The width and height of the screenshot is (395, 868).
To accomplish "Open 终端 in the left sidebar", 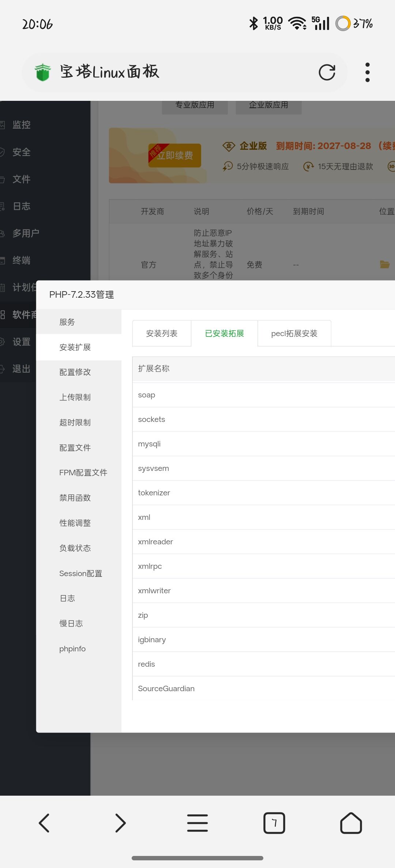I will pos(22,260).
